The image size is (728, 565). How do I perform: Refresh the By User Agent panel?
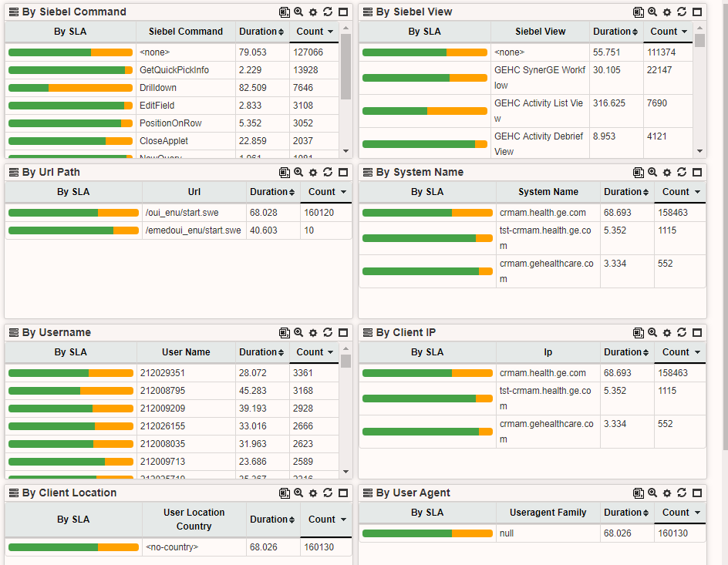[682, 493]
